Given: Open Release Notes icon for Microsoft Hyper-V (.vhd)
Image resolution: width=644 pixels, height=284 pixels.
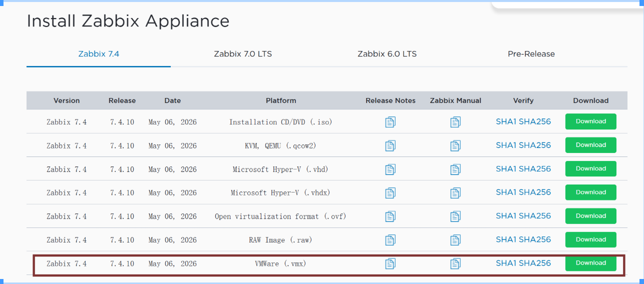Looking at the screenshot, I should pyautogui.click(x=391, y=169).
